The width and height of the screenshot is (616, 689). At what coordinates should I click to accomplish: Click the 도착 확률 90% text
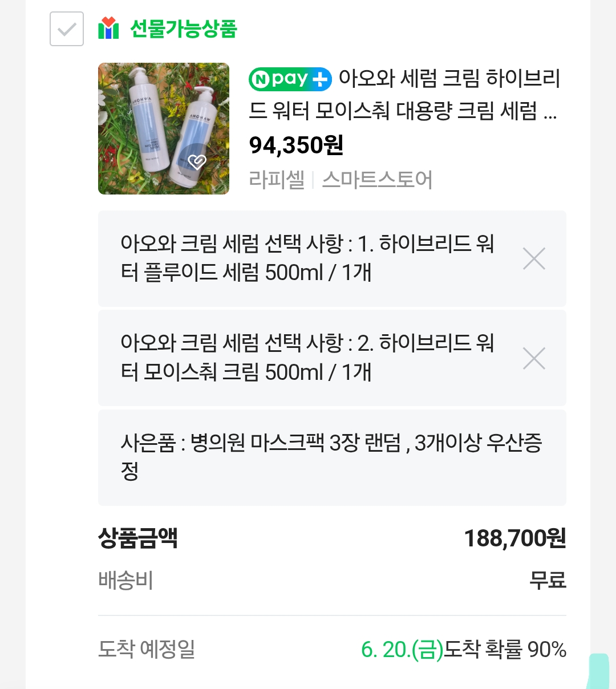[x=505, y=649]
